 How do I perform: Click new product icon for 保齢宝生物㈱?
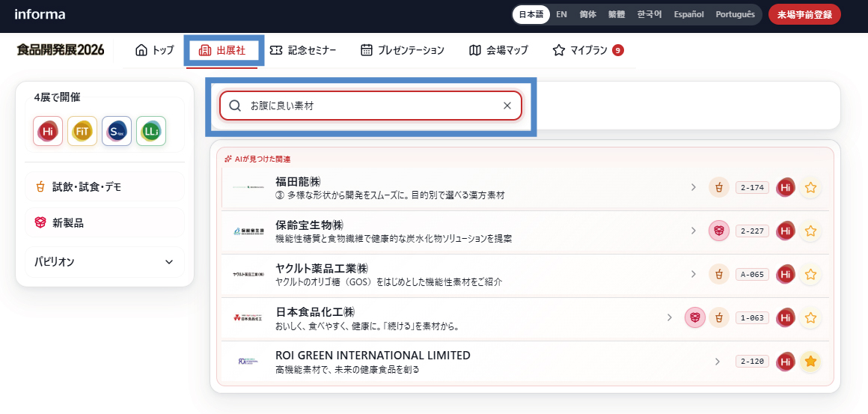[718, 231]
